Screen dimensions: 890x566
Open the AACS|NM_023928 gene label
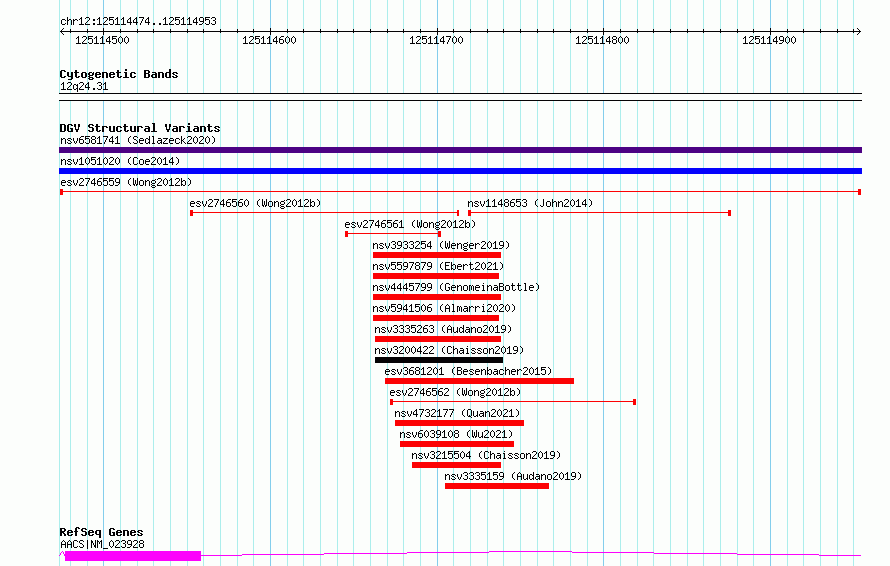[x=102, y=544]
